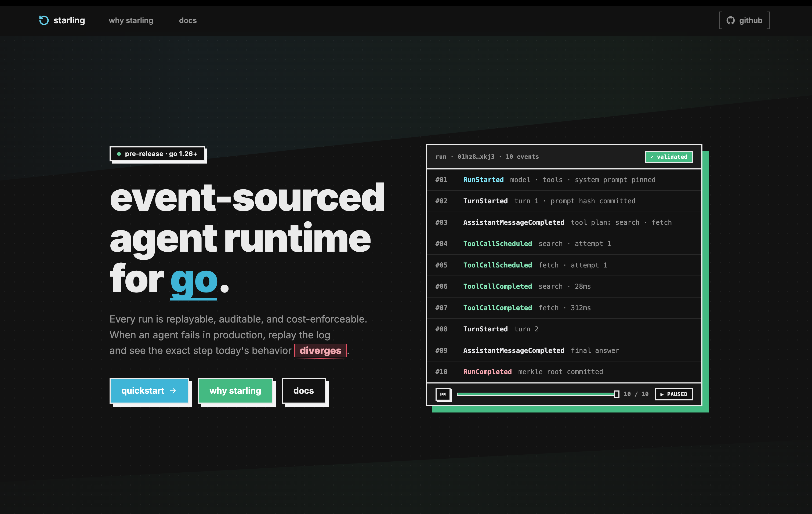The height and width of the screenshot is (514, 812).
Task: Select event #03 AssistantMessageCompleted tool plan
Action: (x=564, y=222)
